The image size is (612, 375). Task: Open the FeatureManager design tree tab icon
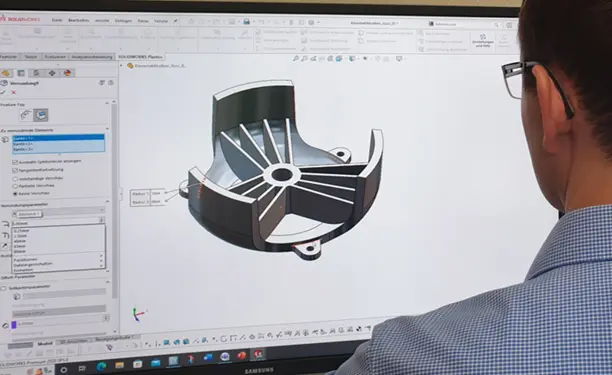[x=6, y=73]
